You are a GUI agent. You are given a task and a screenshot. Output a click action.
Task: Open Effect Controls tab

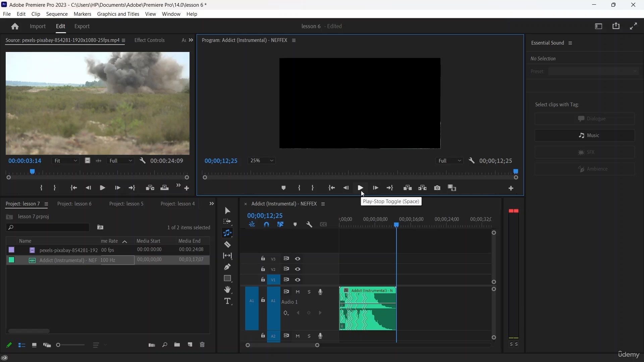click(x=150, y=40)
